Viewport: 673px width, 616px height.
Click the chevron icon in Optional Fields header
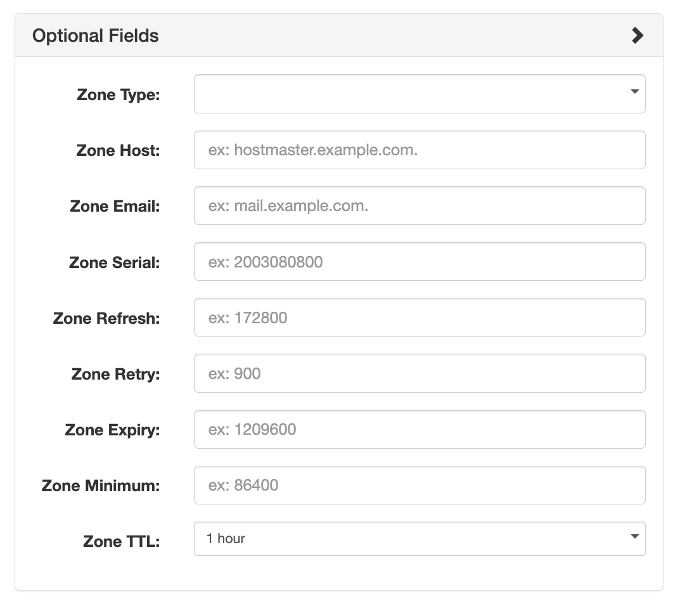coord(637,35)
